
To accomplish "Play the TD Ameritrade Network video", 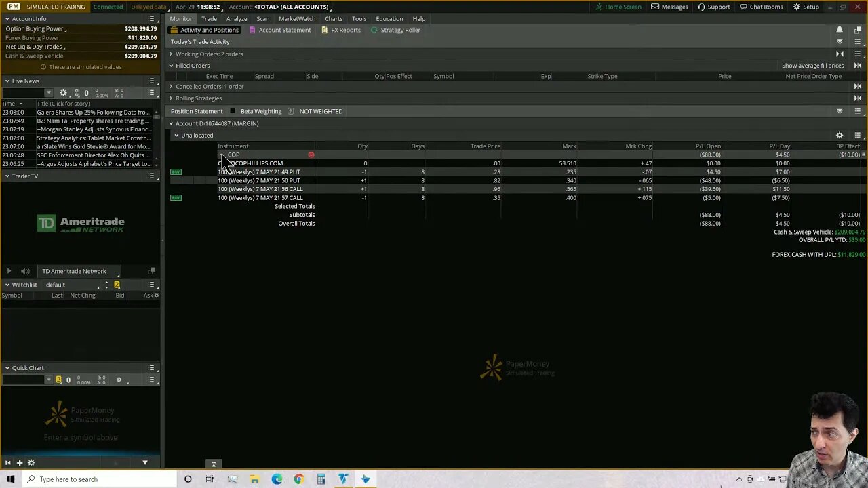I will (9, 271).
